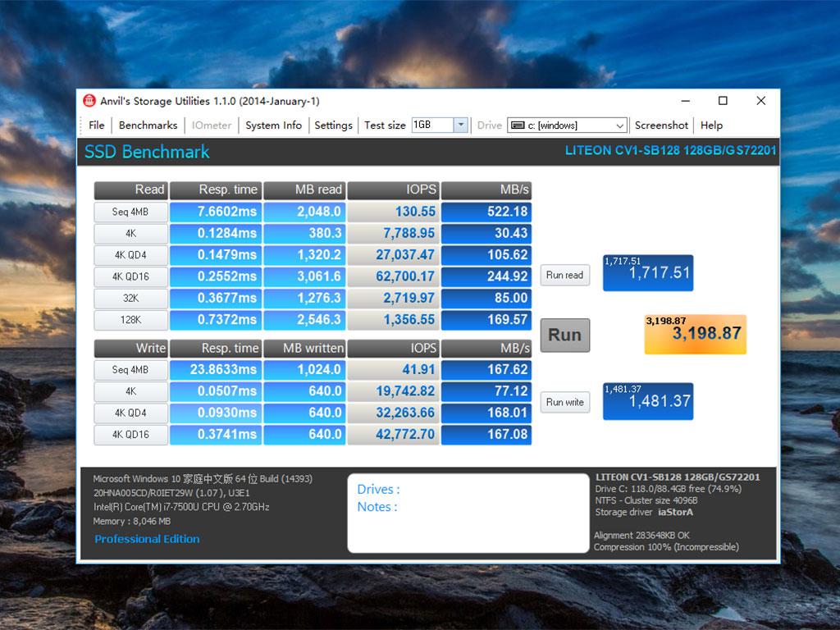Open the File menu

click(97, 126)
